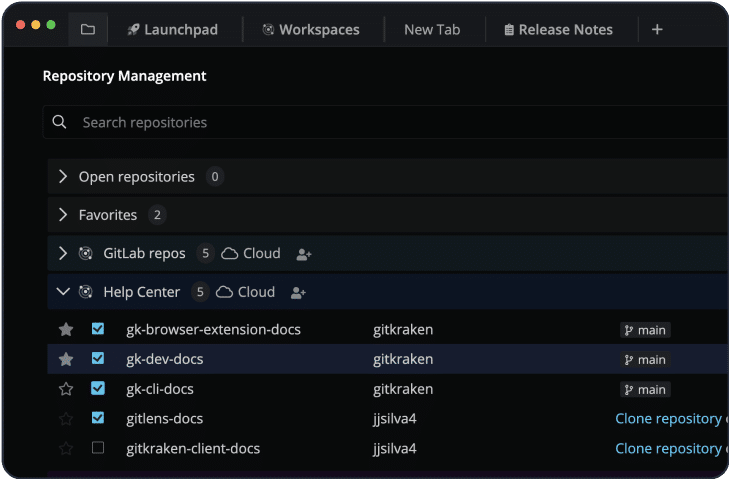Favorite gitkraken-client-docs with its star
This screenshot has width=729, height=479.
click(66, 448)
